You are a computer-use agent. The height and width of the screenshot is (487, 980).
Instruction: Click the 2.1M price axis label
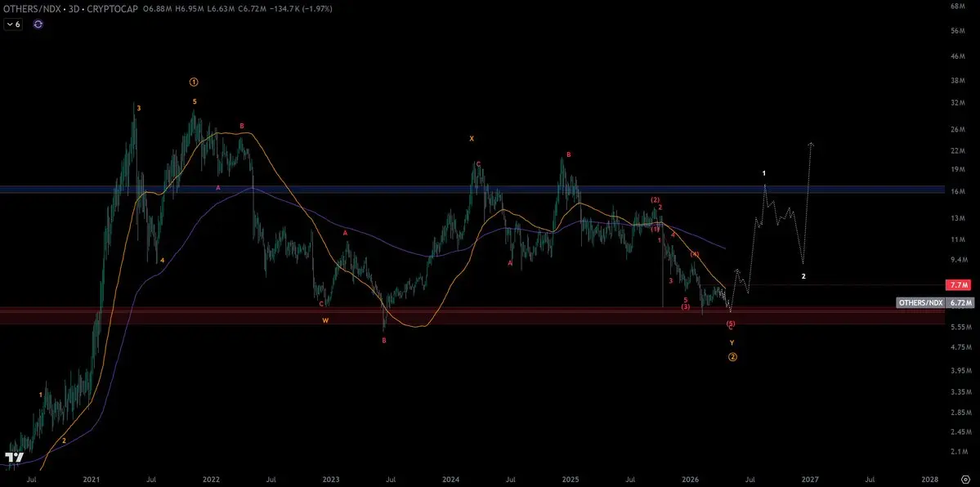(x=960, y=452)
